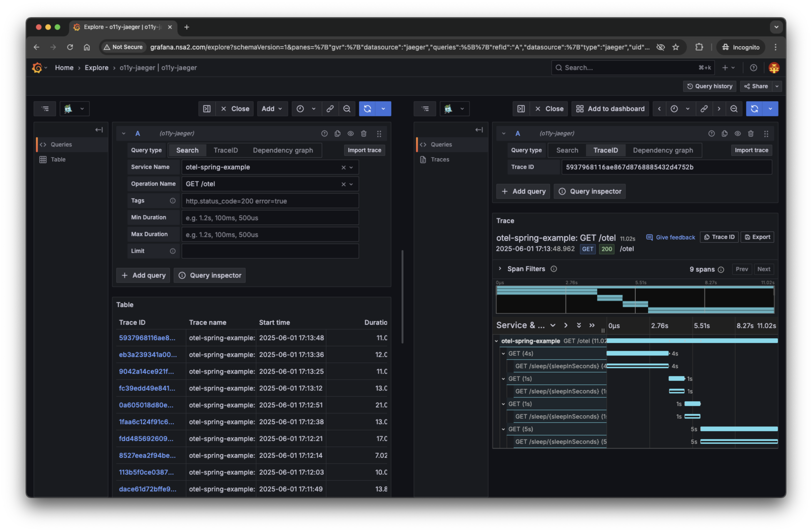The width and height of the screenshot is (812, 532).
Task: Show info tooltip next to Limit label
Action: (173, 251)
